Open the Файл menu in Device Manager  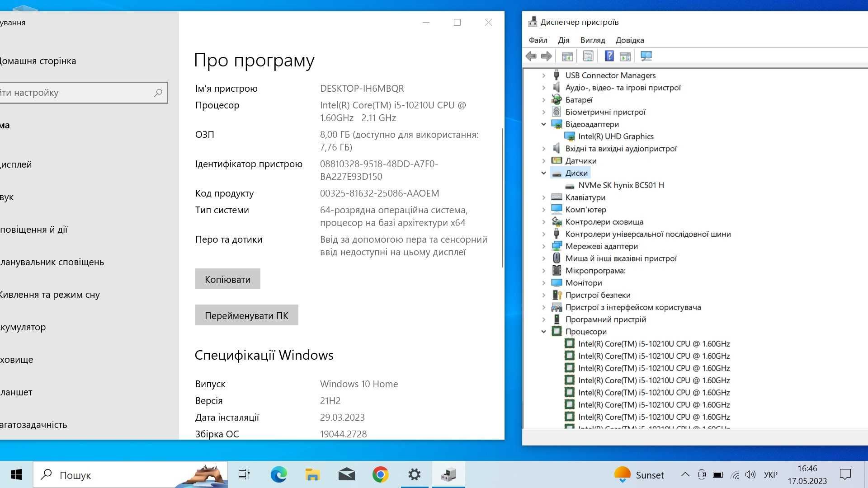tap(538, 40)
